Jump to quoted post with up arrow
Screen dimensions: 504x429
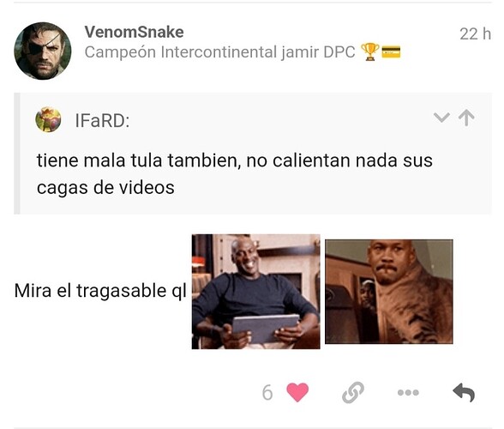pos(466,118)
